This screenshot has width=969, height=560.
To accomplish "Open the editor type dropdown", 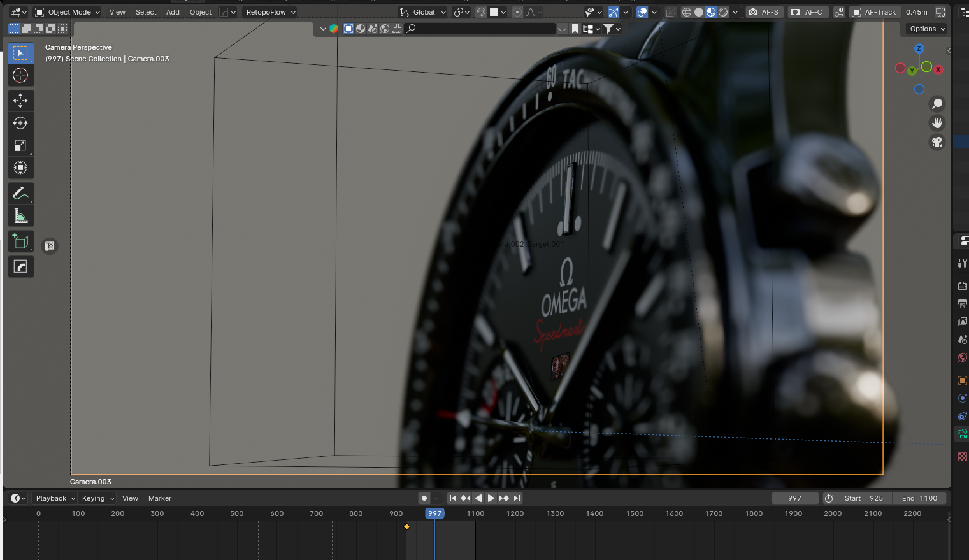I will [x=18, y=12].
